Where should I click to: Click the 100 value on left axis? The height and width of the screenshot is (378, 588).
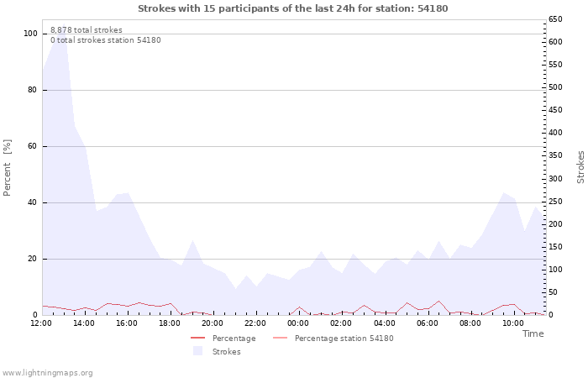pyautogui.click(x=30, y=34)
